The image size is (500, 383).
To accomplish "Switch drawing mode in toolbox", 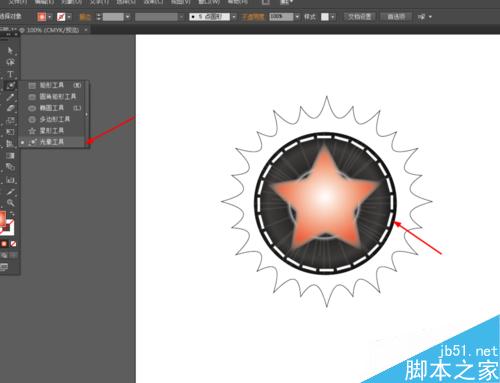I will 4,255.
